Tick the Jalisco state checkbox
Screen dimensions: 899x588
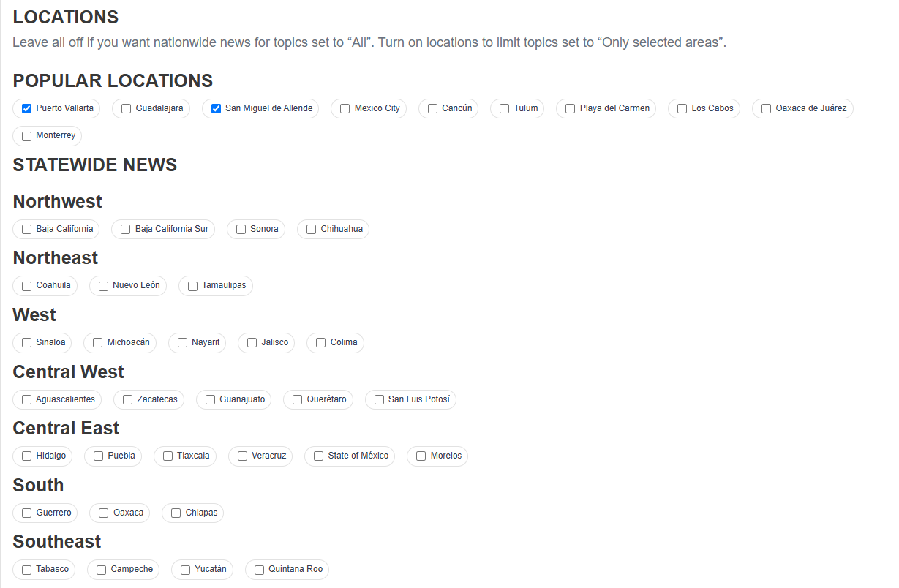pyautogui.click(x=252, y=343)
